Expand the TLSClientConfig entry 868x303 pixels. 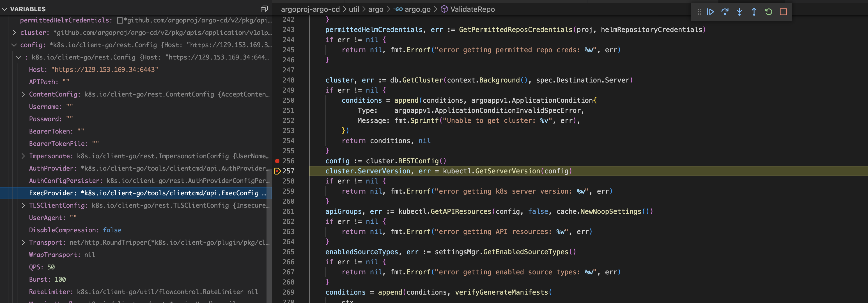[23, 205]
